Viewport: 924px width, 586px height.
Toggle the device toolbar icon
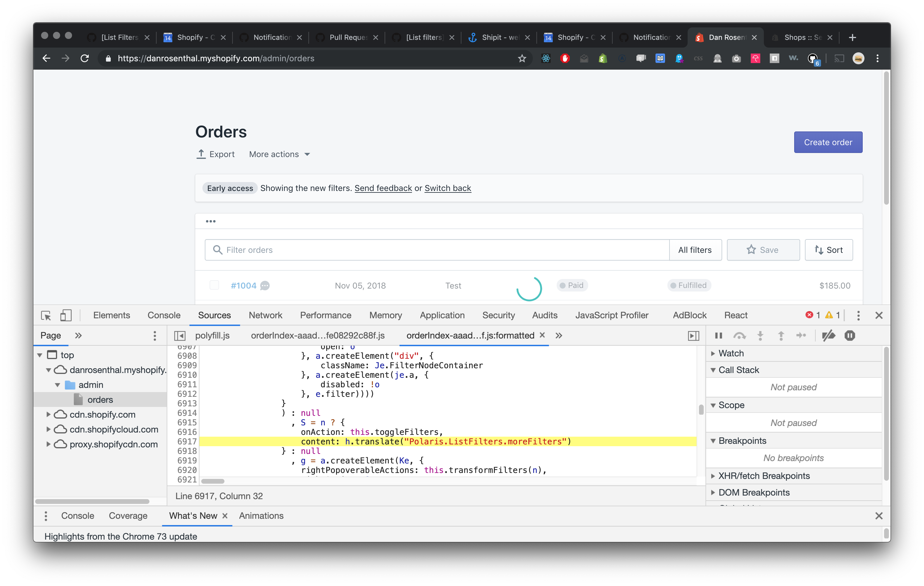[x=65, y=315]
